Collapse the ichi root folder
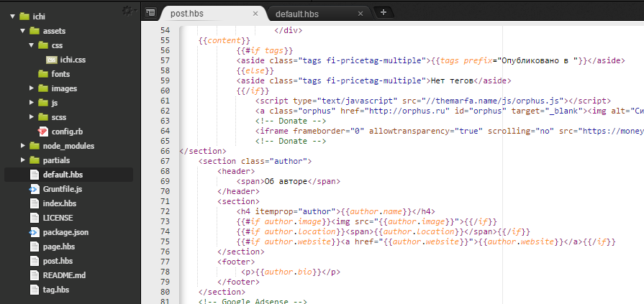644x304 pixels. pos(12,17)
